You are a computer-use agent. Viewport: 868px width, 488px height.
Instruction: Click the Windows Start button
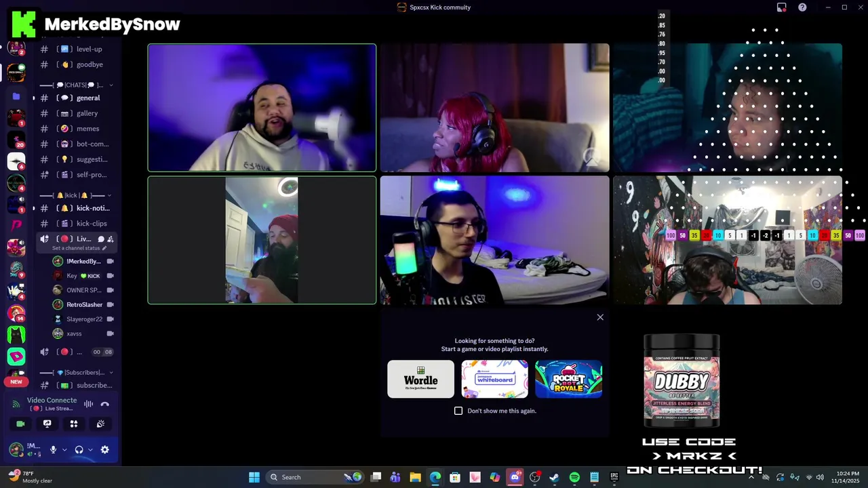click(254, 477)
